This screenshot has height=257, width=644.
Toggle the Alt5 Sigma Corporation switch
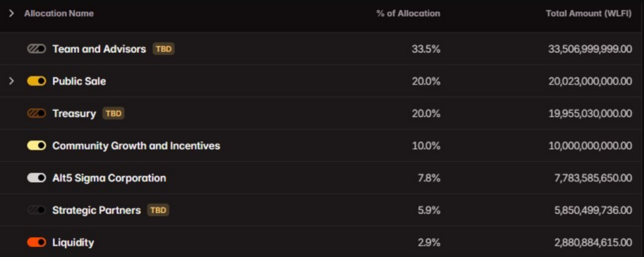[36, 178]
